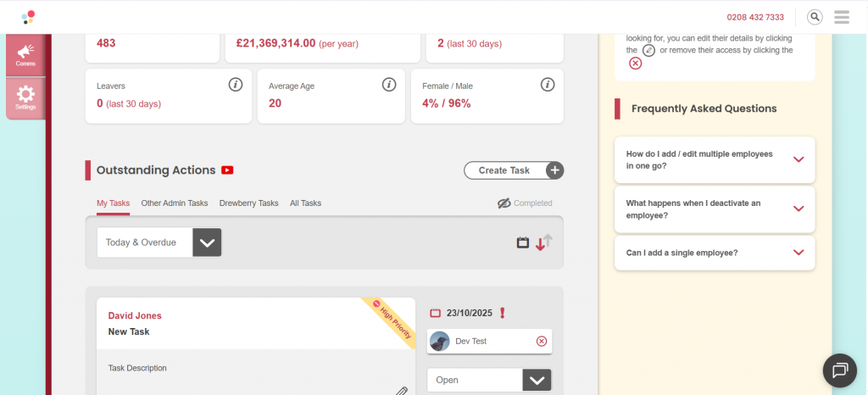Open the Today & Overdue filter dropdown
Image resolution: width=868 pixels, height=395 pixels.
[159, 242]
